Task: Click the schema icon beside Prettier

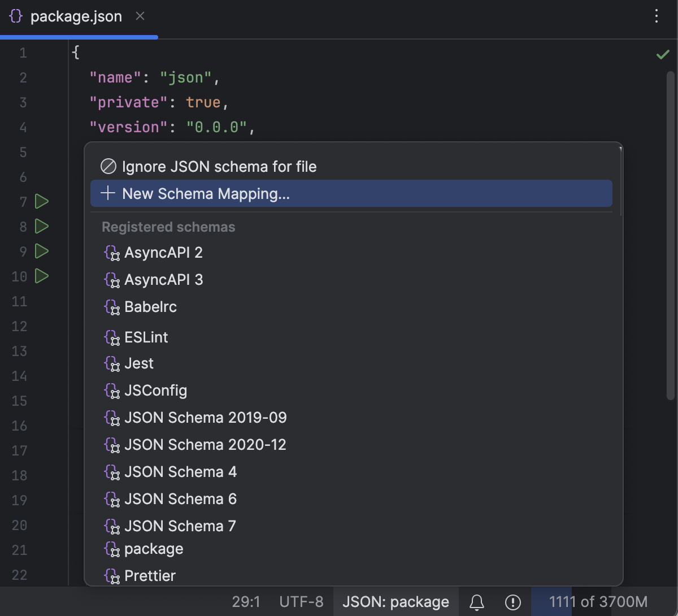Action: click(111, 576)
